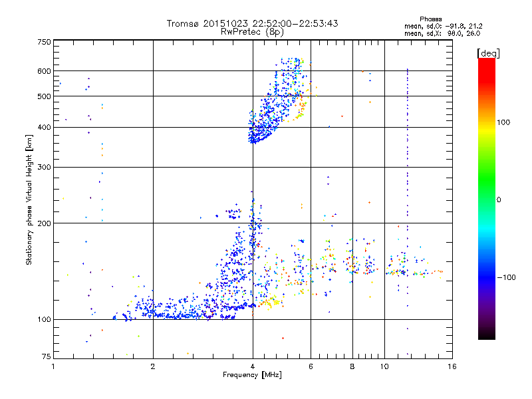Click the vertical dotted interference line past 10 MHz
532x399 pixels.
[x=408, y=210]
